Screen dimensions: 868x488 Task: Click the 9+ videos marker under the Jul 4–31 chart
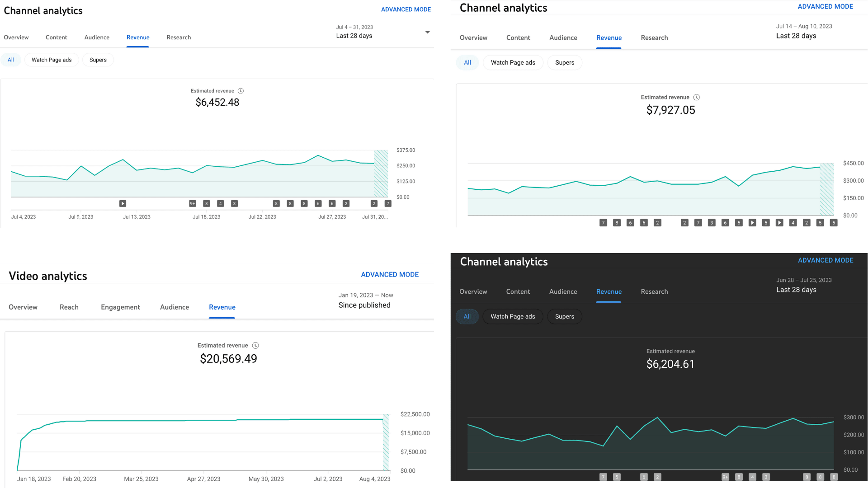[x=193, y=204]
